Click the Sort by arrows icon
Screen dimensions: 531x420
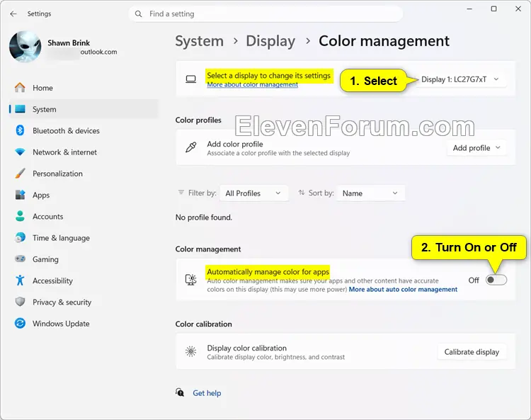click(302, 193)
